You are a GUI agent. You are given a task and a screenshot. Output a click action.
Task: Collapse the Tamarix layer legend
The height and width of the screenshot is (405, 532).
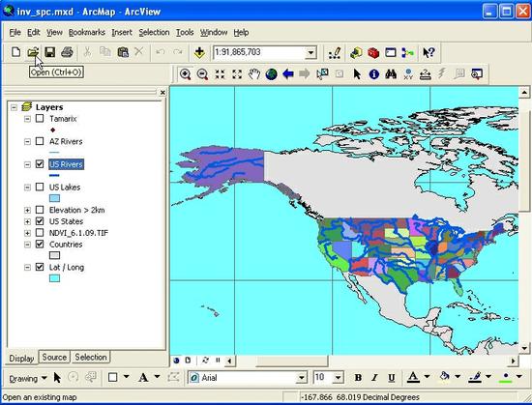[27, 119]
